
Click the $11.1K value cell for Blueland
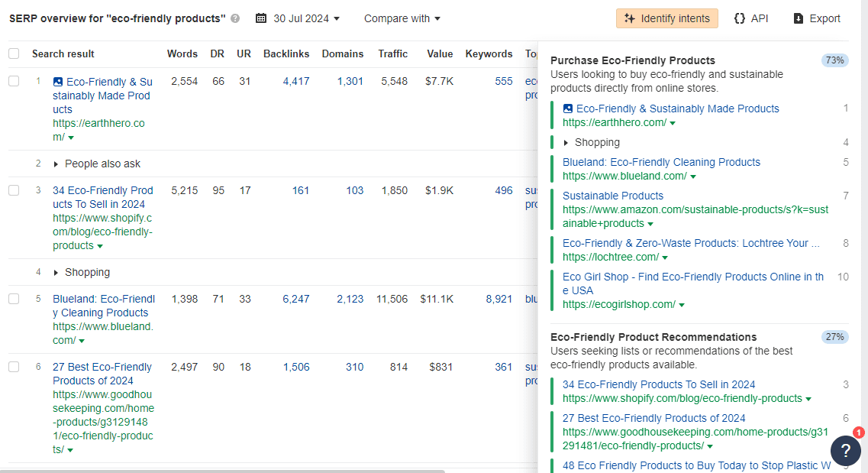(x=437, y=299)
